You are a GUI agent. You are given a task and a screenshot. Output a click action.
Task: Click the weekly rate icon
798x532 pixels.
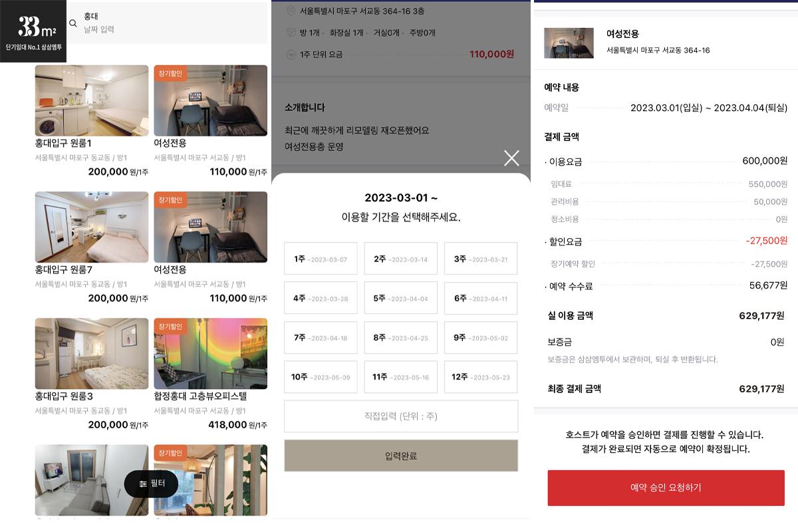tap(290, 55)
